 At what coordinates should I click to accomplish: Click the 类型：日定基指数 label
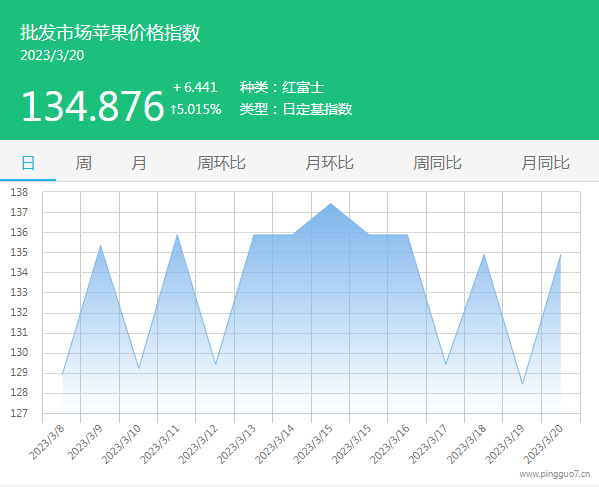pos(296,109)
